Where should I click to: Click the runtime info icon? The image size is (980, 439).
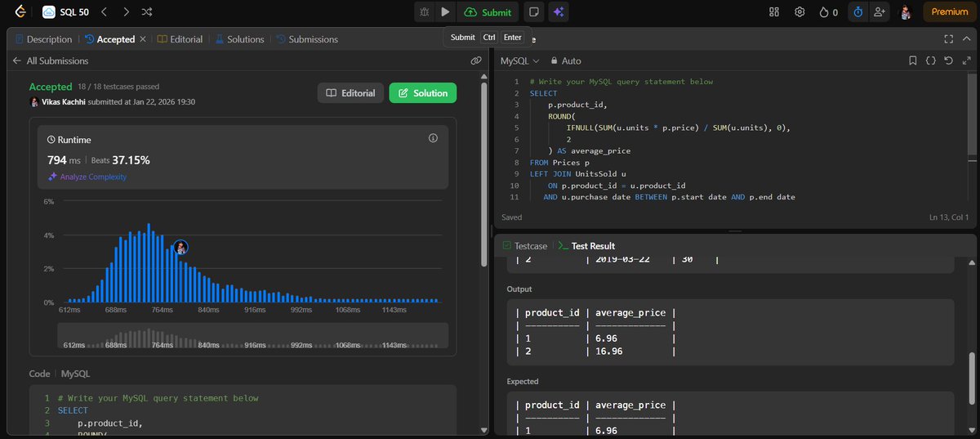(x=433, y=138)
